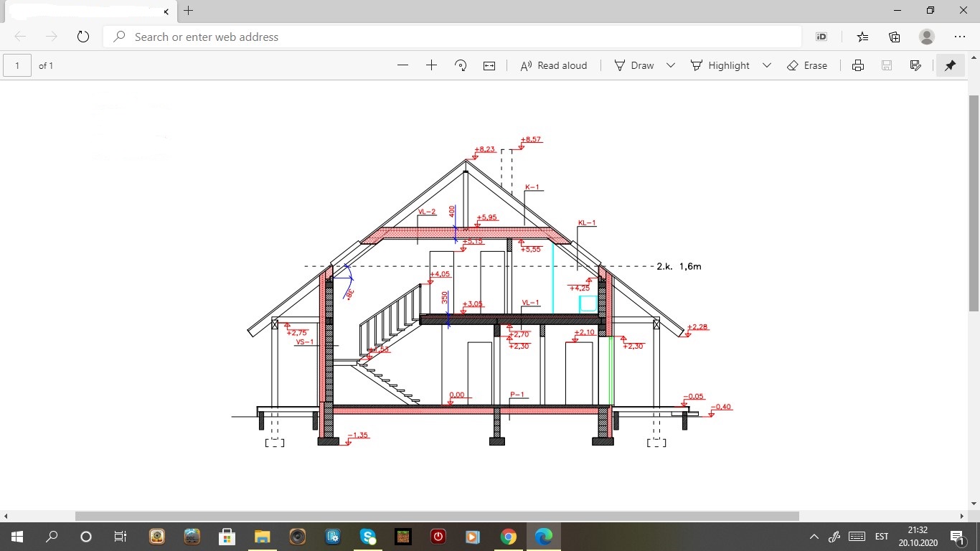Expand the Draw options dropdown arrow
Image resolution: width=980 pixels, height=551 pixels.
[x=671, y=65]
